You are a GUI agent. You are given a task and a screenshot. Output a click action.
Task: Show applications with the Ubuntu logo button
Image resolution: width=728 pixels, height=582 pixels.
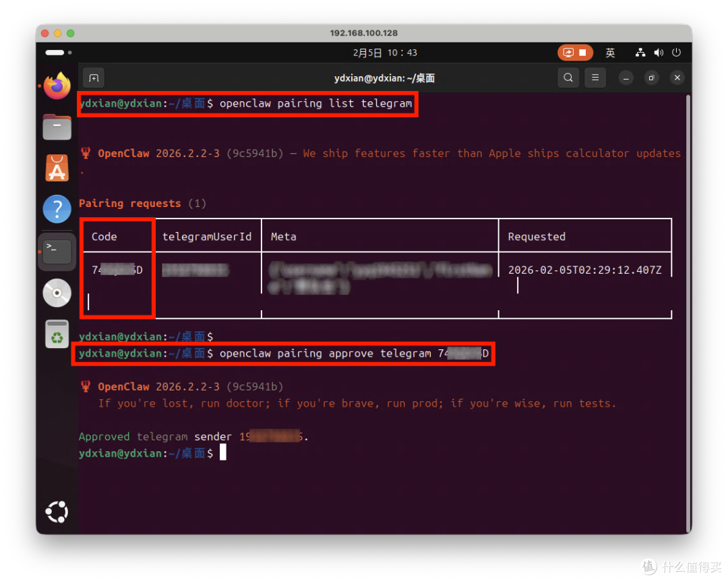click(x=57, y=512)
